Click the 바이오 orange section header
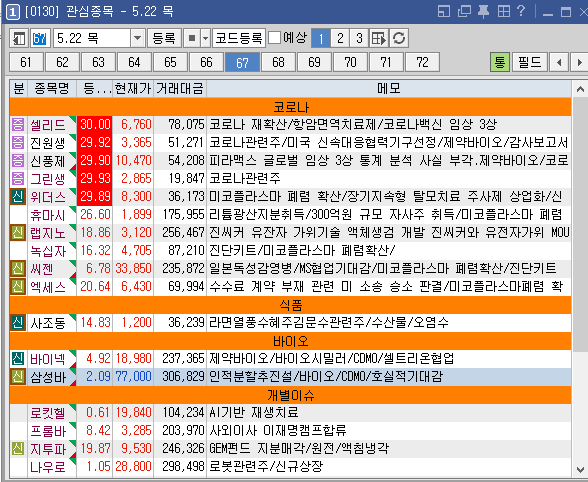The height and width of the screenshot is (482, 588). [x=291, y=341]
